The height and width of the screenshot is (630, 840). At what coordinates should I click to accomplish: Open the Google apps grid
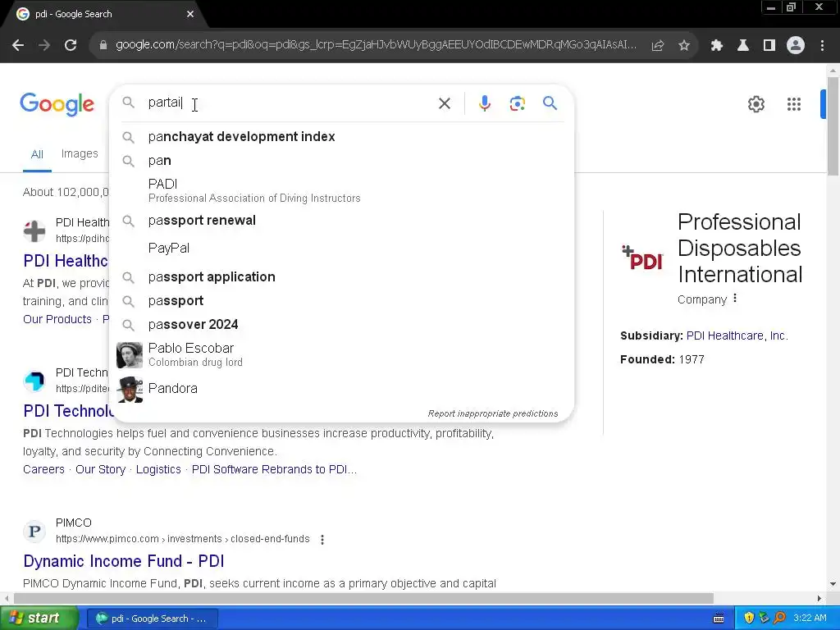pos(794,104)
